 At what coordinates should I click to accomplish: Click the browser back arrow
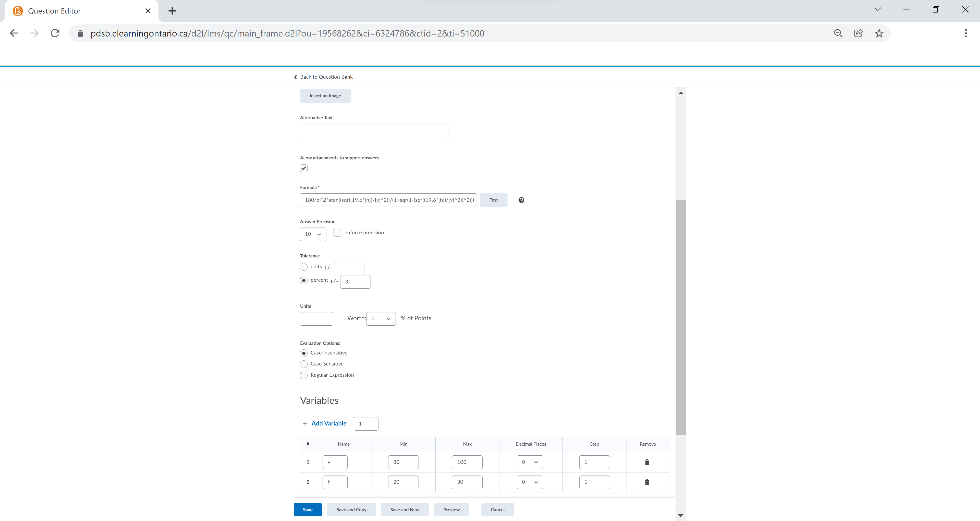pos(14,33)
